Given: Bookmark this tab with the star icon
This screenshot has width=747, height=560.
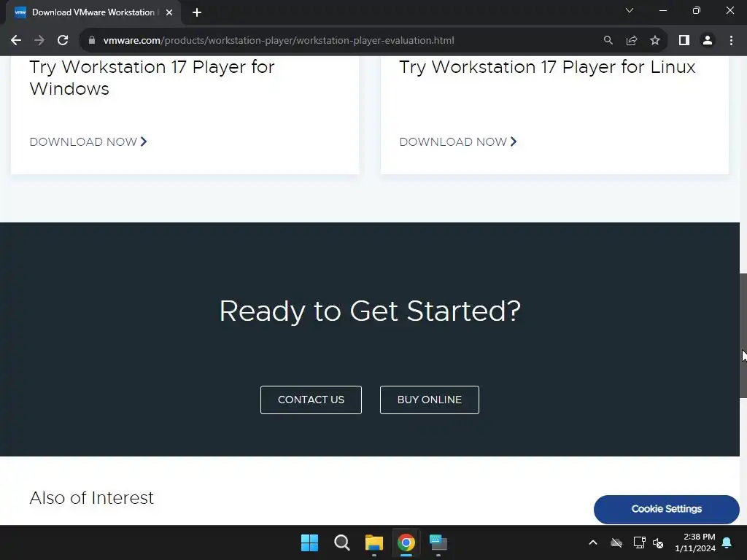Looking at the screenshot, I should coord(655,41).
